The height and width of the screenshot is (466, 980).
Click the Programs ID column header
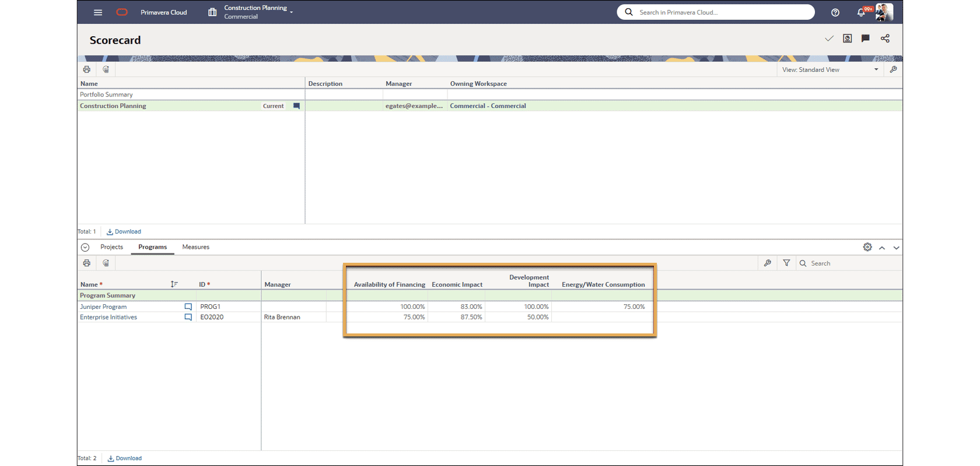204,284
